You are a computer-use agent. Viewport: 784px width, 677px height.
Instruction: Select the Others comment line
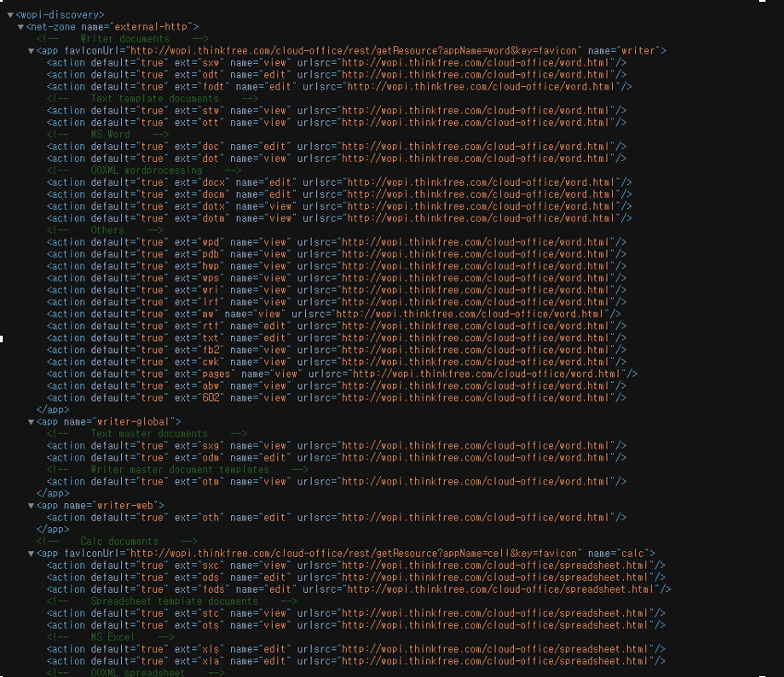(x=105, y=231)
